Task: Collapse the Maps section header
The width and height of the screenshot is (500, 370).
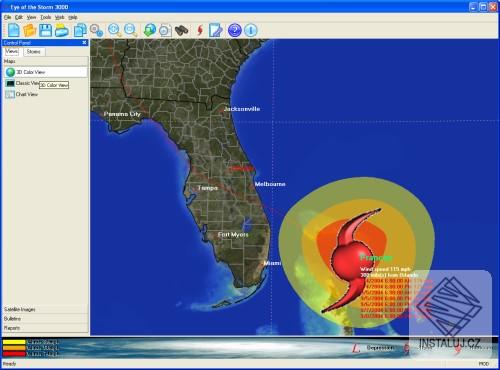Action: [45, 61]
